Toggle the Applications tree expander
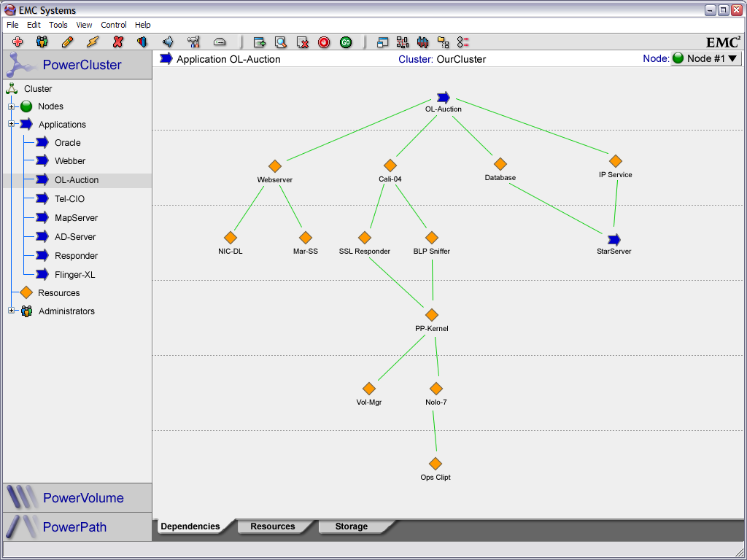The width and height of the screenshot is (747, 560). 12,124
